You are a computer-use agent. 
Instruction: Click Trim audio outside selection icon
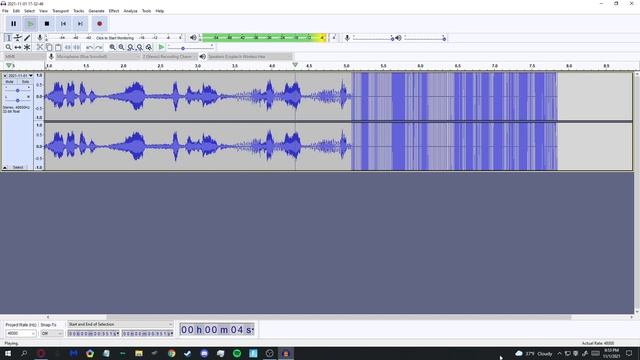[68, 47]
